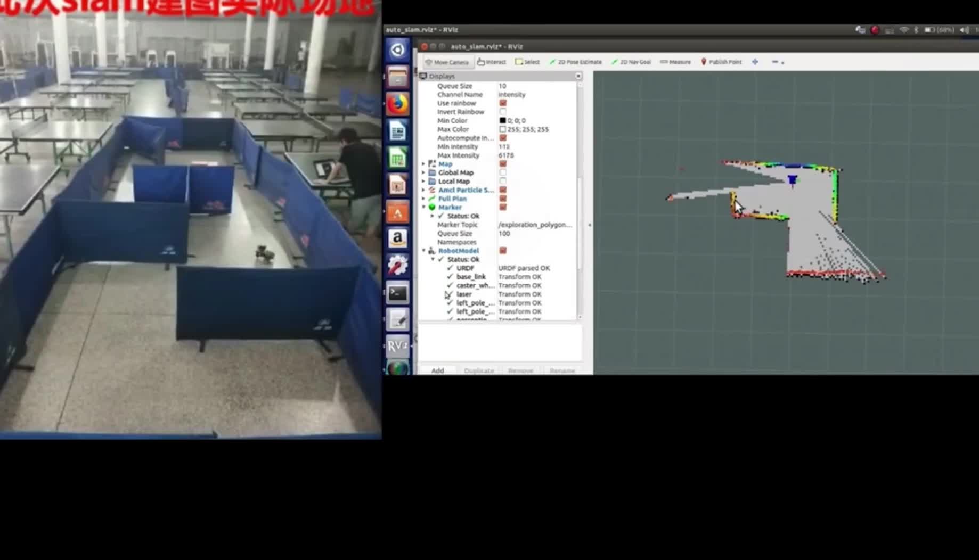This screenshot has width=979, height=560.
Task: Edit the Min Intensity value field
Action: pyautogui.click(x=537, y=147)
